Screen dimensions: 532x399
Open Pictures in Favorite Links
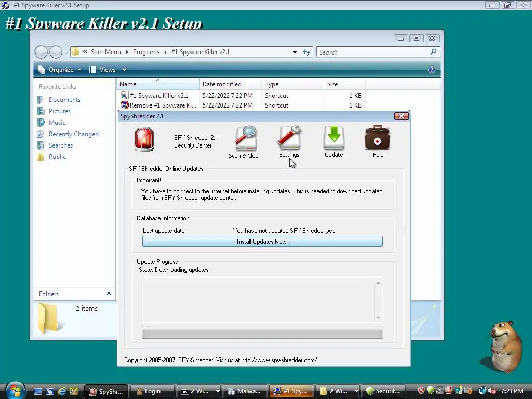[x=59, y=111]
